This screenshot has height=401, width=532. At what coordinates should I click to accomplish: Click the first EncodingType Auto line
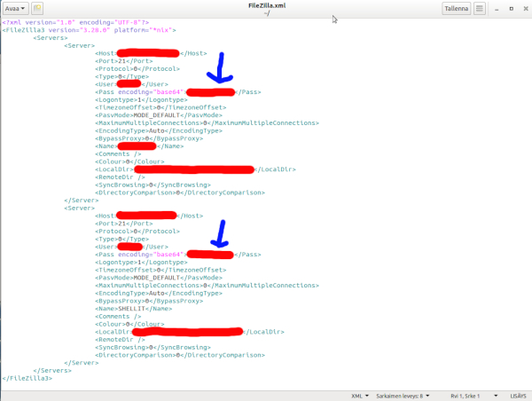(159, 130)
